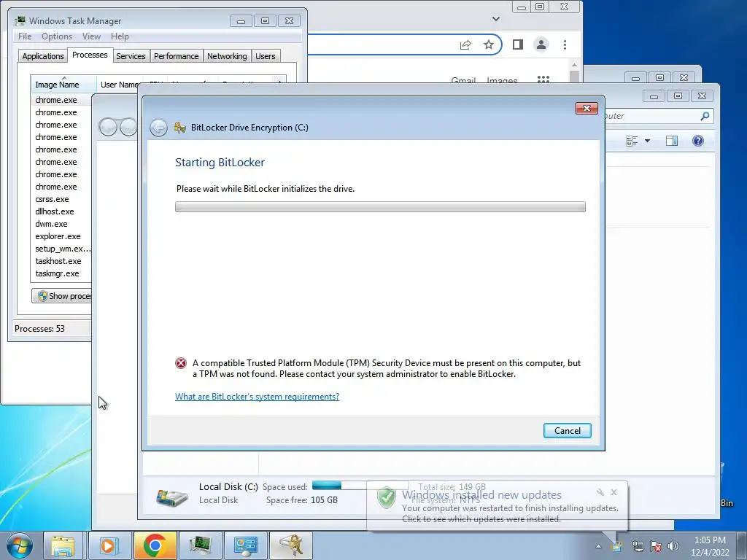The width and height of the screenshot is (747, 560).
Task: Click Cancel in BitLocker dialog
Action: (x=567, y=430)
